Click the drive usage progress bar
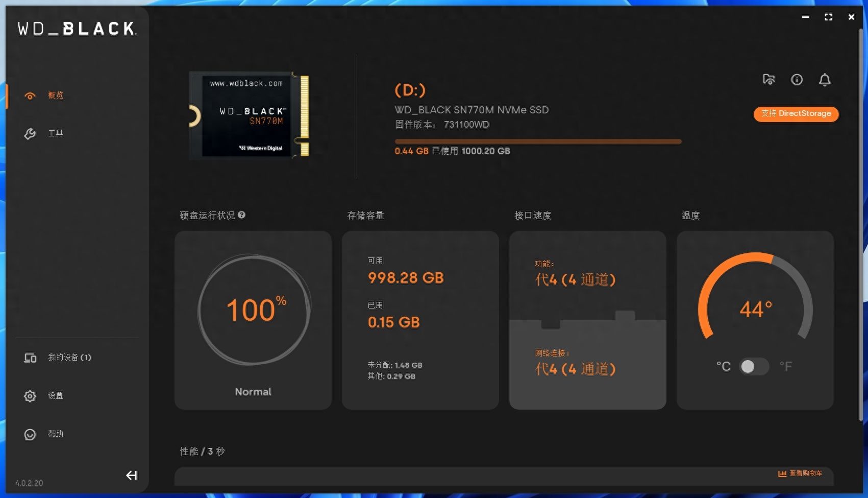Screen dimensions: 868x498 [538, 141]
